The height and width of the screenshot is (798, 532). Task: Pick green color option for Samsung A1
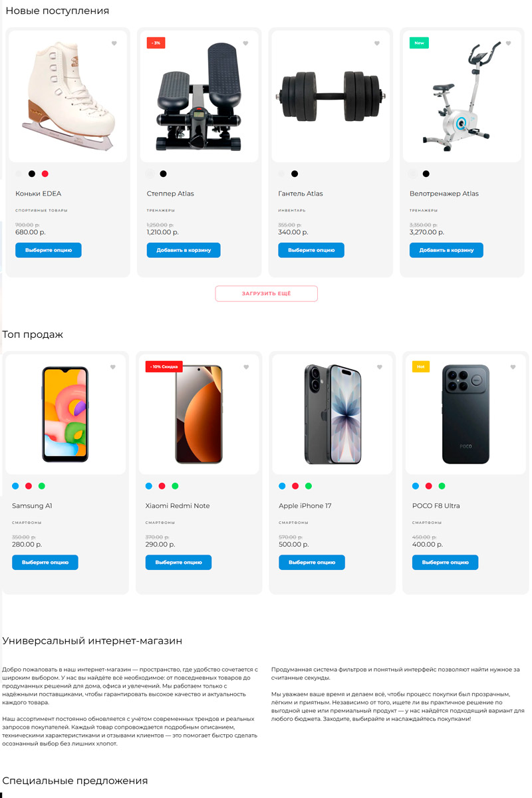42,486
